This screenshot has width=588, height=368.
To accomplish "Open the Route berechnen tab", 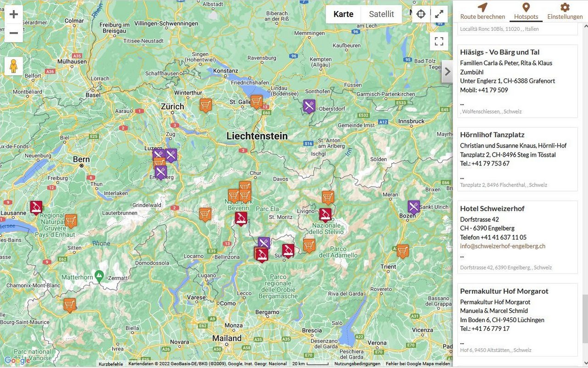I will point(482,11).
